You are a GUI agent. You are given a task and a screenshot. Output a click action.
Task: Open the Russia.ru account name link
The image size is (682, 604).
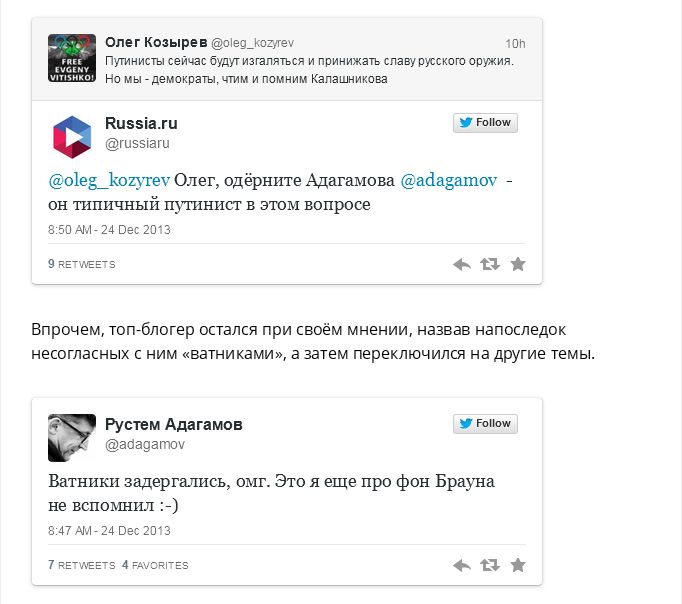click(x=141, y=123)
